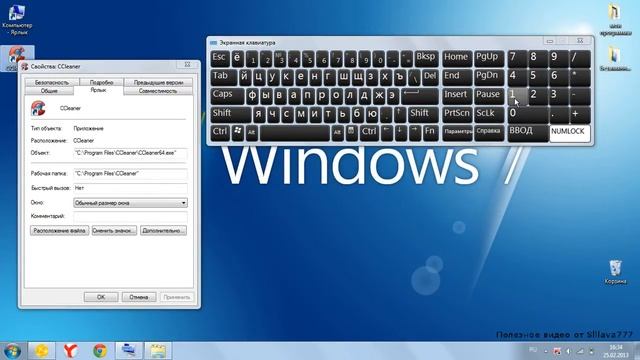
Task: Click the numpad 0 key
Action: tap(528, 115)
